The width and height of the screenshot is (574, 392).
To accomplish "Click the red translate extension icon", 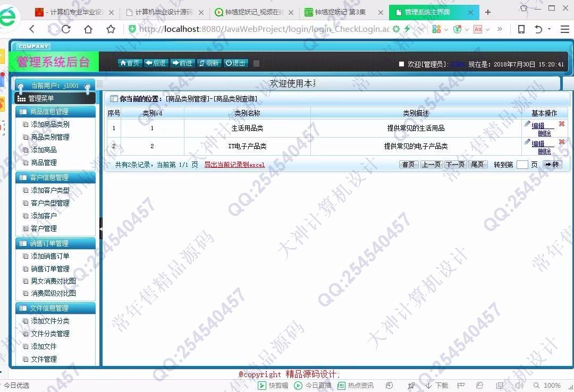I will click(x=478, y=29).
